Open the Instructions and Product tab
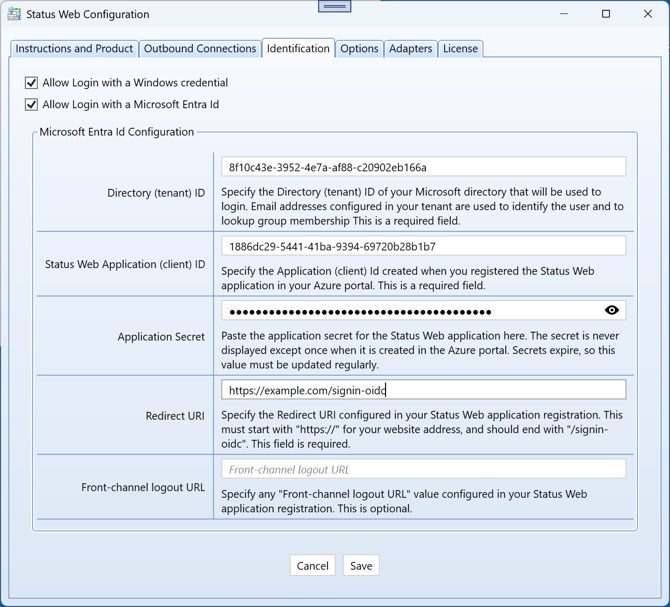670x607 pixels. 74,49
